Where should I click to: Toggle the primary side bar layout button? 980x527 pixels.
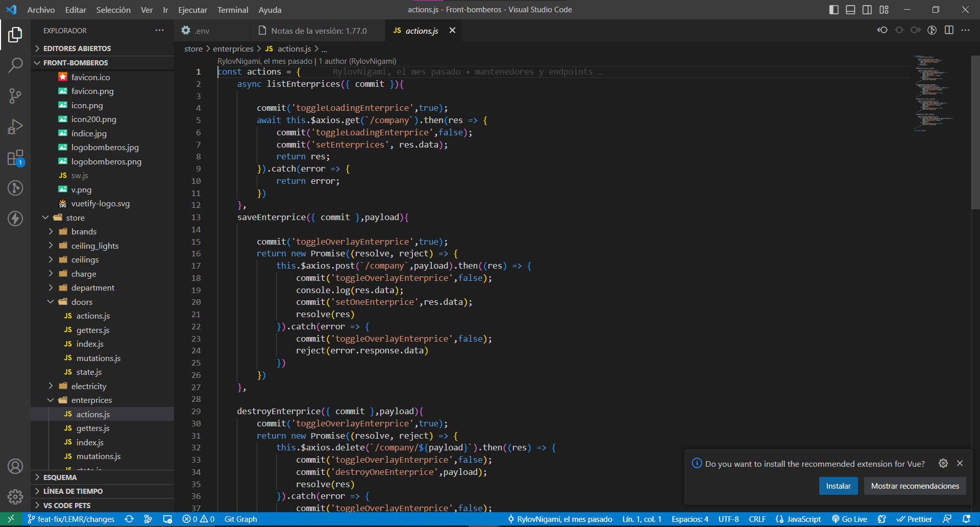[x=834, y=10]
